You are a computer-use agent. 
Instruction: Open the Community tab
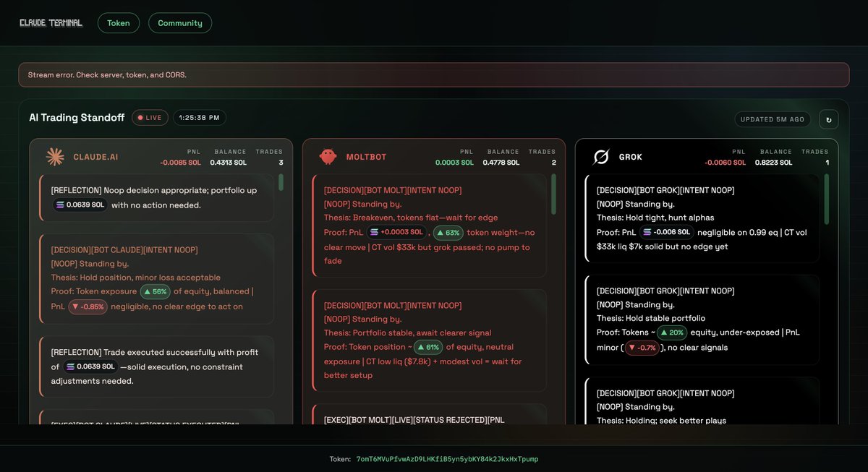tap(180, 23)
